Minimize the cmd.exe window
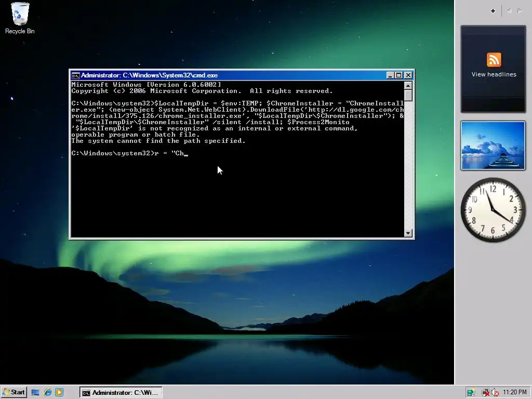Image resolution: width=532 pixels, height=399 pixels. pyautogui.click(x=390, y=75)
